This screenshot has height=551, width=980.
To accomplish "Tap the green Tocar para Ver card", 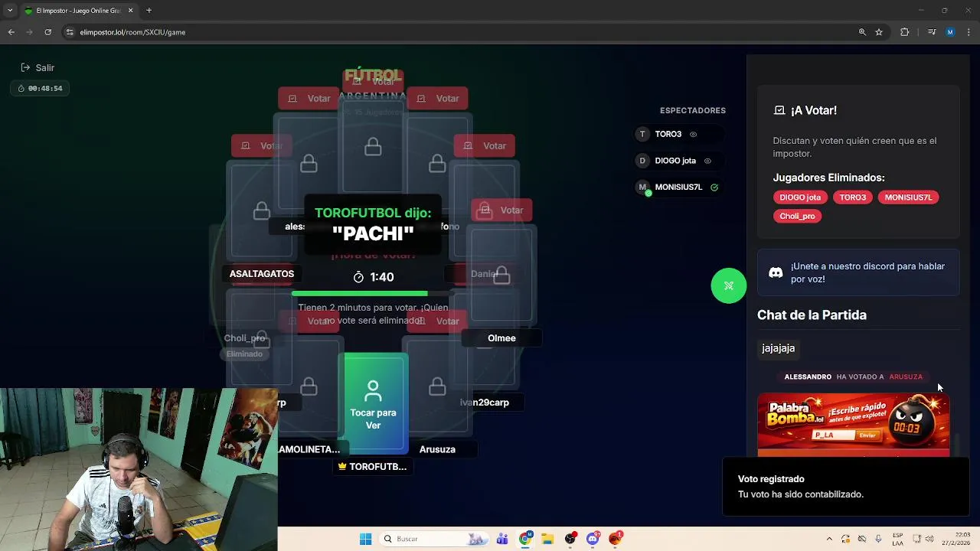I will [x=373, y=403].
